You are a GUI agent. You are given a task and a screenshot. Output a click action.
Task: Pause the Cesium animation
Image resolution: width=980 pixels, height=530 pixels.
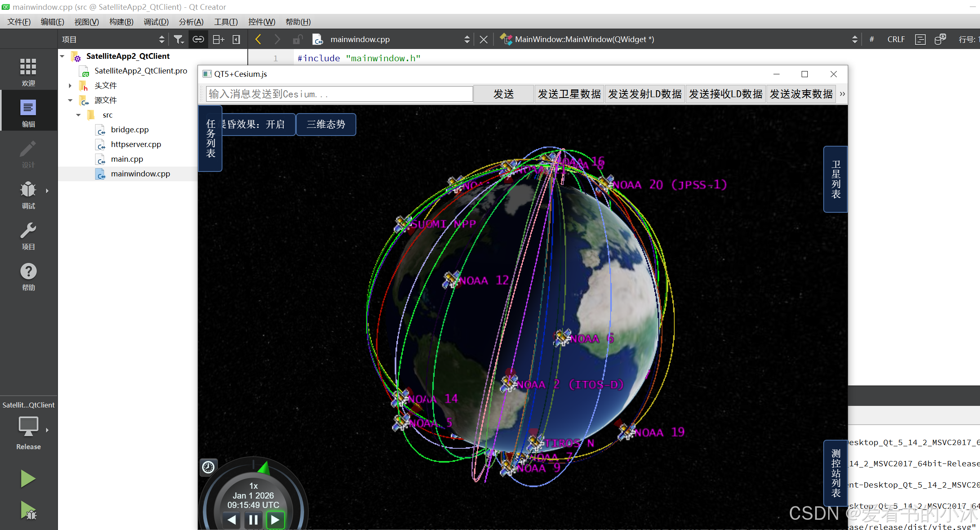point(253,520)
